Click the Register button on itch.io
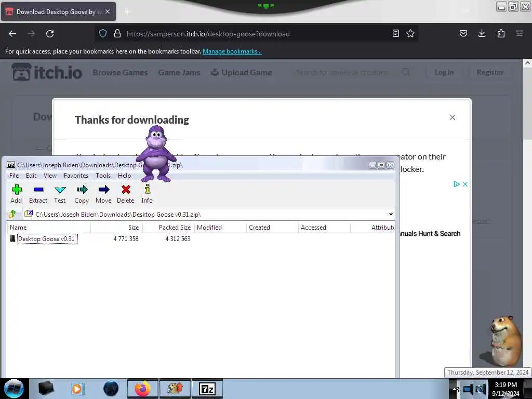 pos(490,73)
